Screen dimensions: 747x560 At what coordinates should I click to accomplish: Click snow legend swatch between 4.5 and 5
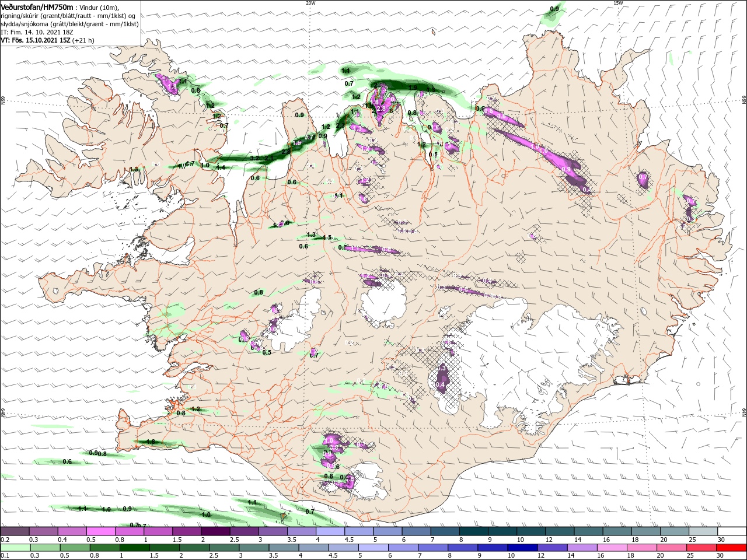tap(359, 531)
